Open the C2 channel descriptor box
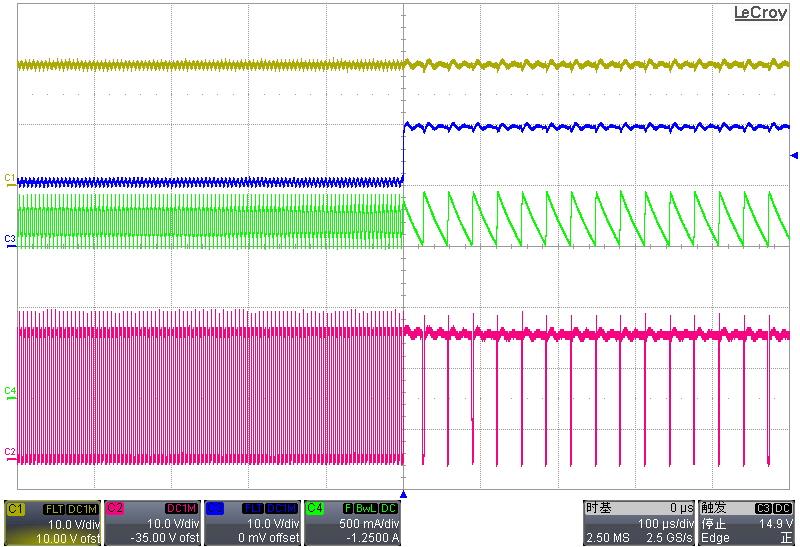The image size is (800, 547). point(152,523)
